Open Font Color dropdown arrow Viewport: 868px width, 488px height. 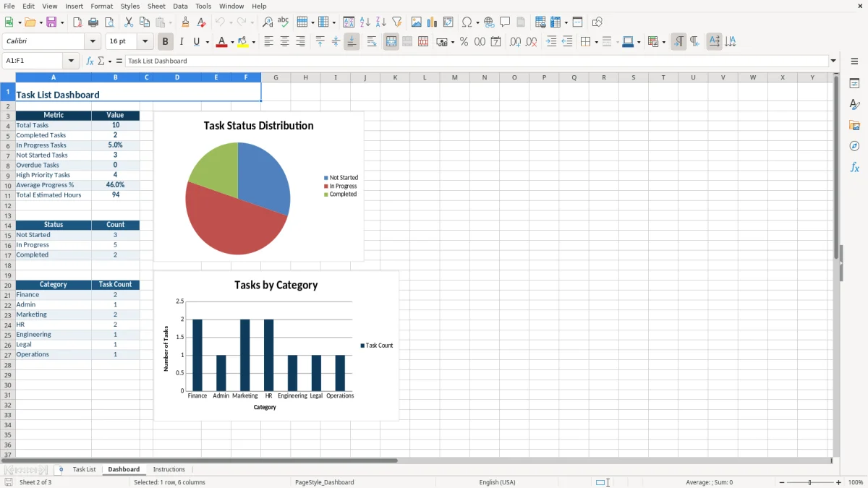232,42
